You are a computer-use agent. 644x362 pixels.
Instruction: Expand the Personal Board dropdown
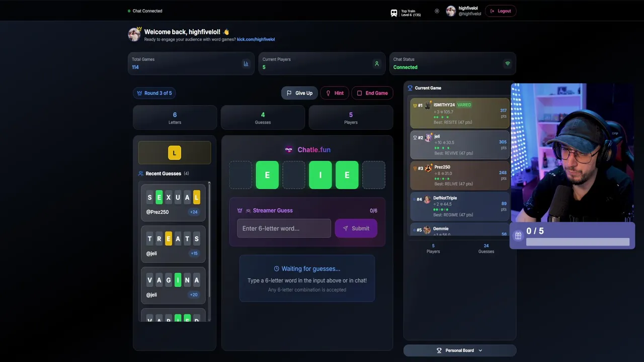[x=460, y=350]
